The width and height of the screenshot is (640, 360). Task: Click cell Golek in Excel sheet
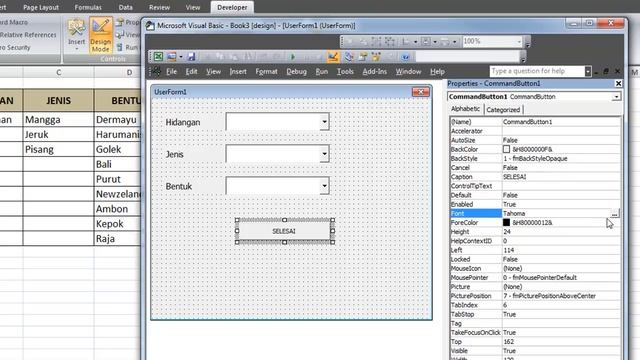[x=117, y=149]
